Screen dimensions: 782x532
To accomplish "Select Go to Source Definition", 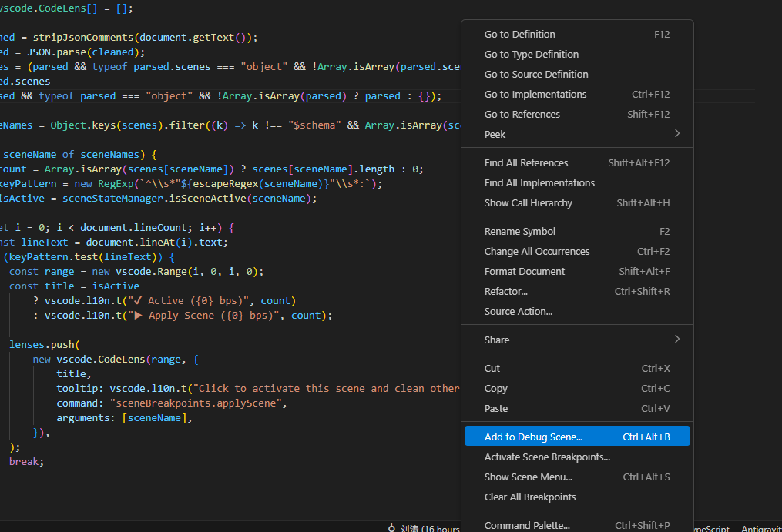I will point(577,74).
